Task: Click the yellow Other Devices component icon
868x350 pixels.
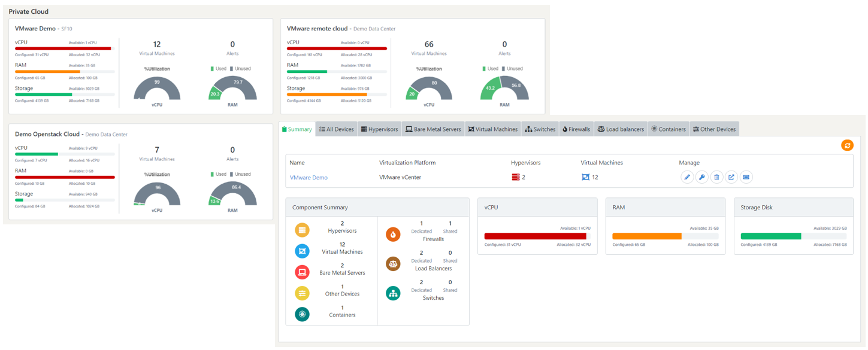Action: coord(302,293)
